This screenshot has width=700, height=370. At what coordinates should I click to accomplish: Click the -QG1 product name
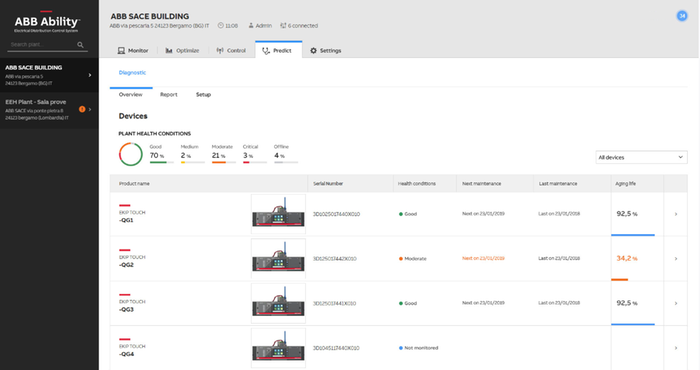(x=126, y=220)
